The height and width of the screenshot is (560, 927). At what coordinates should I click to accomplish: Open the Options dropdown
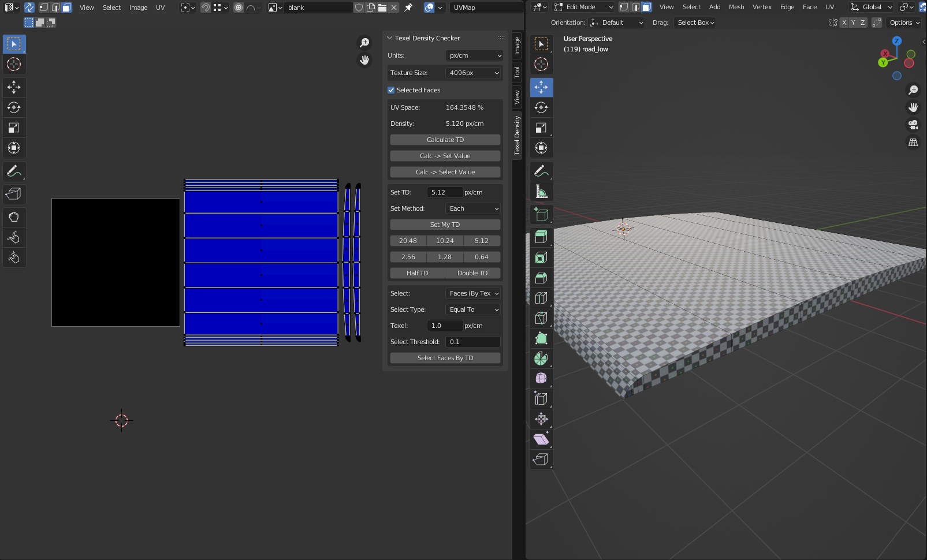904,23
